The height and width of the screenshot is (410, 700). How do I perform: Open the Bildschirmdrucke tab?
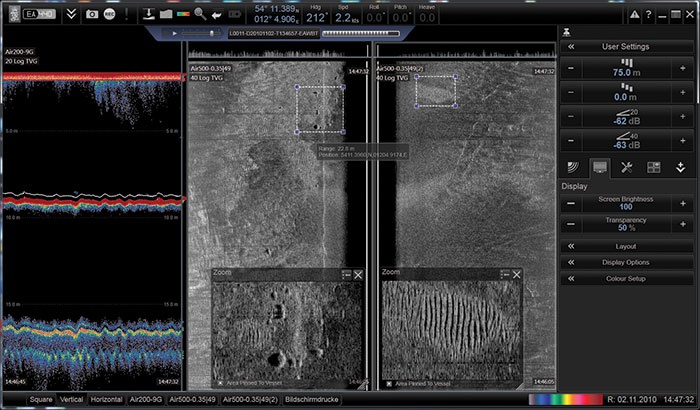[312, 399]
